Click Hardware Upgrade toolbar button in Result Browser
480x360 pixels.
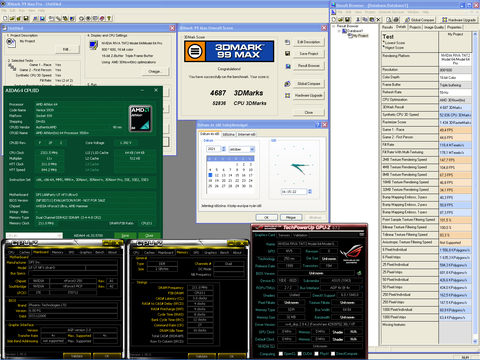(x=459, y=20)
